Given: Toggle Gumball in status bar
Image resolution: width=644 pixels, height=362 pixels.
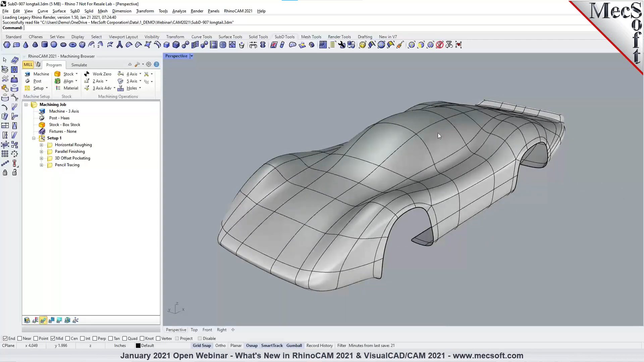Looking at the screenshot, I should 294,346.
